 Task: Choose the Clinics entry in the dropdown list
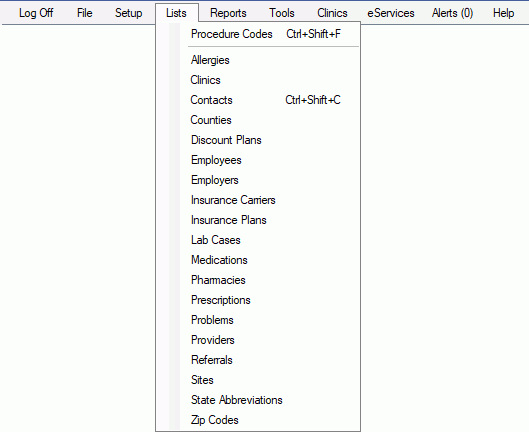coord(258,80)
